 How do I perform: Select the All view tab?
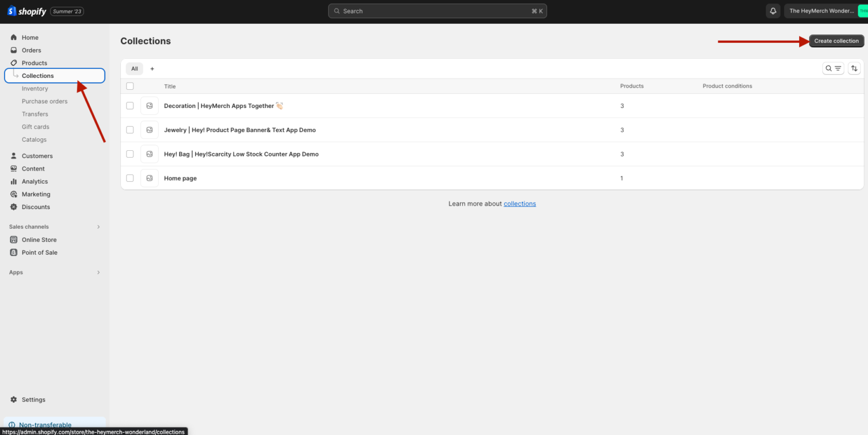(134, 69)
